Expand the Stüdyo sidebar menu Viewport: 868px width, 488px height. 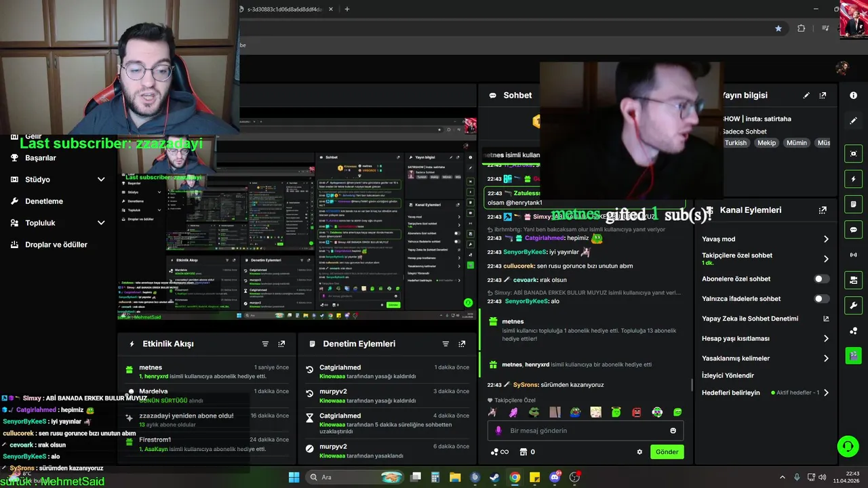(x=101, y=180)
